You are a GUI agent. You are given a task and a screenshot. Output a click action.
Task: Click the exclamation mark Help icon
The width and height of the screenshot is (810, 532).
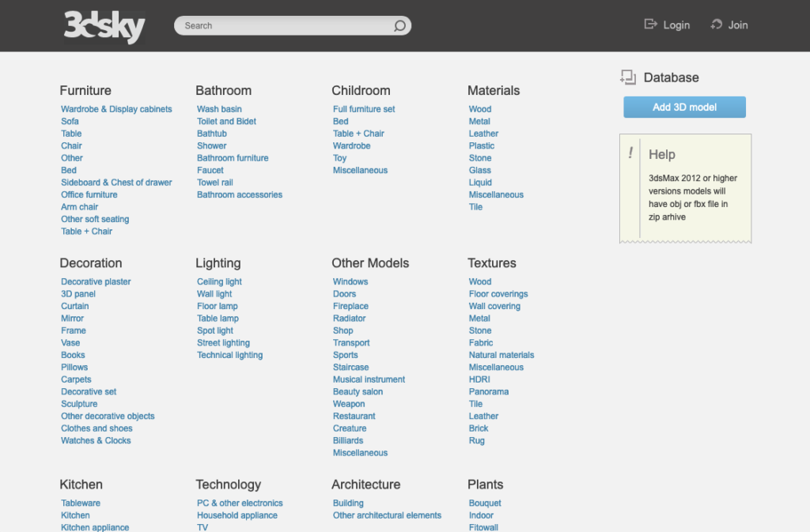pos(630,153)
